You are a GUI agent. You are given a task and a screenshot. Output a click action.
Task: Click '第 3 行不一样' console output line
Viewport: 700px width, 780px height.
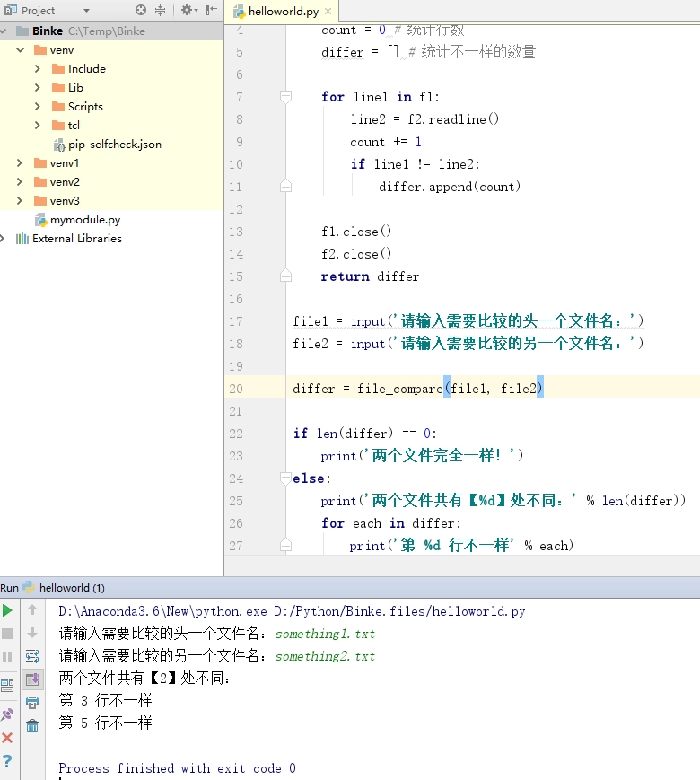105,700
